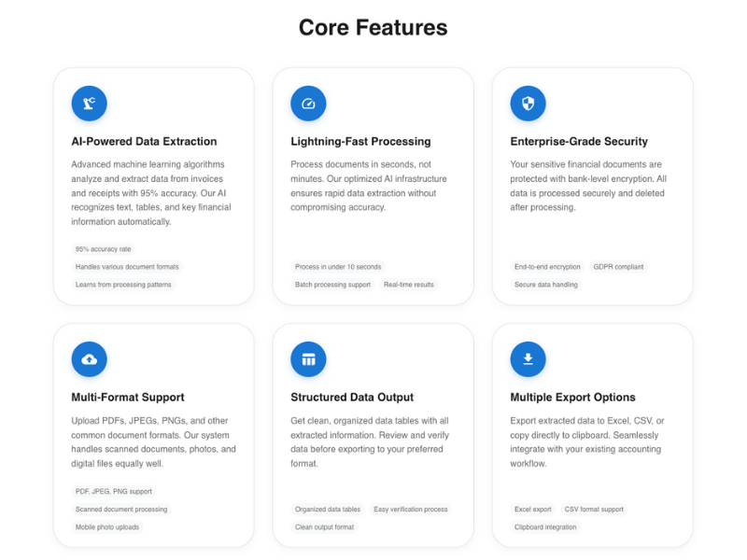Viewport: 747px width, 560px height.
Task: Click the shield Enterprise-Grade Security icon
Action: (528, 104)
